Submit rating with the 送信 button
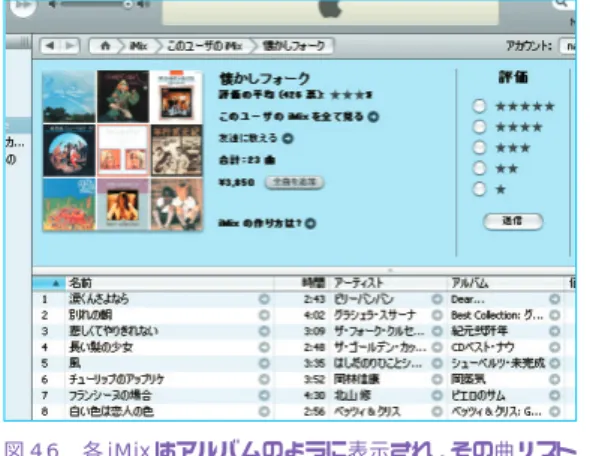 click(513, 221)
